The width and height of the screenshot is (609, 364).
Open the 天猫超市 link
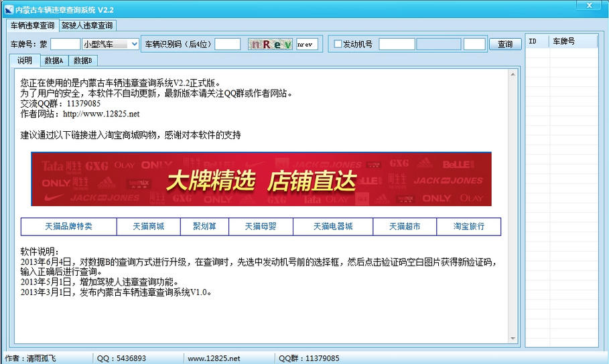(x=405, y=226)
